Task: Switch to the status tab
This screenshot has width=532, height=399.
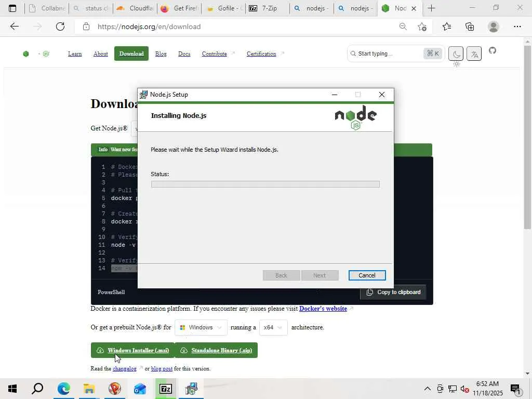Action: (91, 8)
